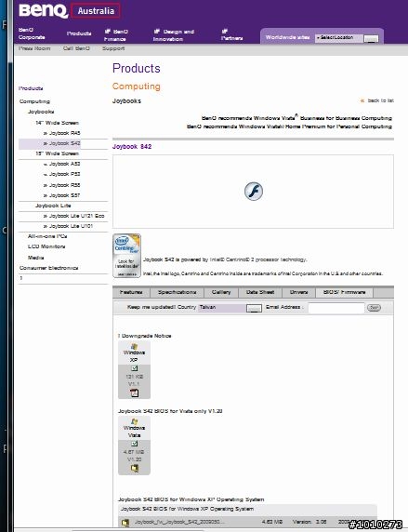Click the Email Address input field
The image size is (408, 532).
coord(336,308)
